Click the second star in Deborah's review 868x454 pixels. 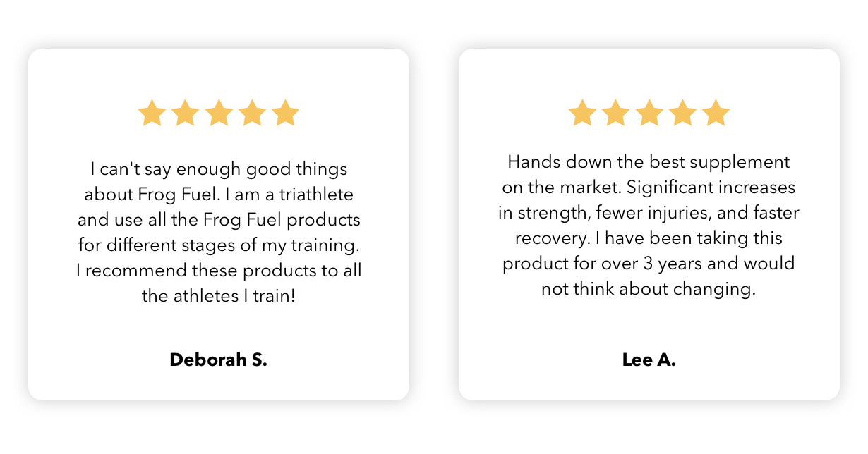click(185, 113)
